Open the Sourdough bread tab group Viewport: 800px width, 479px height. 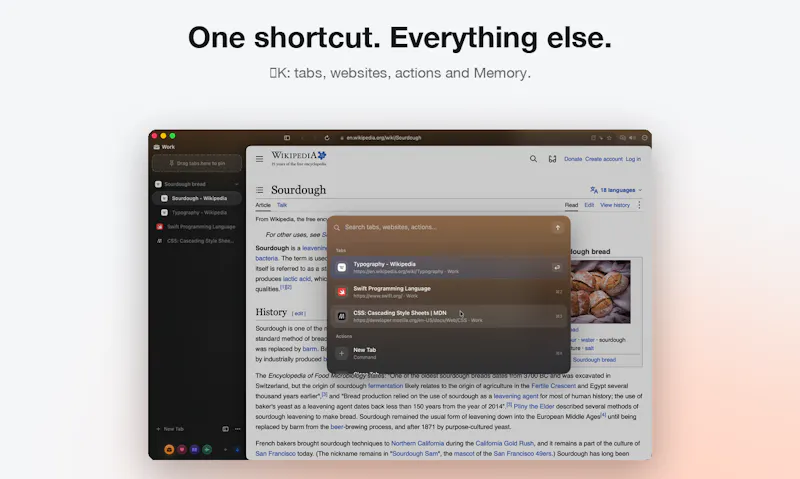196,184
